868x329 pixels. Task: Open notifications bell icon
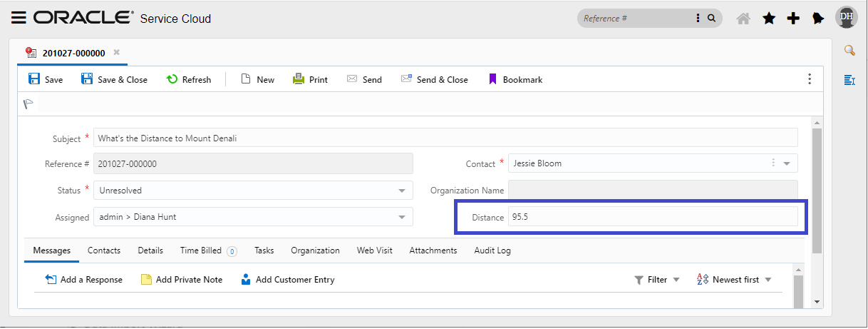click(x=818, y=19)
